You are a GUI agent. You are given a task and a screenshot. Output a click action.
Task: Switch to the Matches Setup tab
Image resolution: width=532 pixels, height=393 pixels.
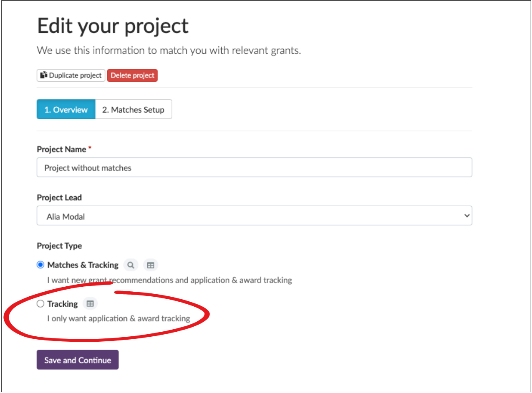[134, 109]
